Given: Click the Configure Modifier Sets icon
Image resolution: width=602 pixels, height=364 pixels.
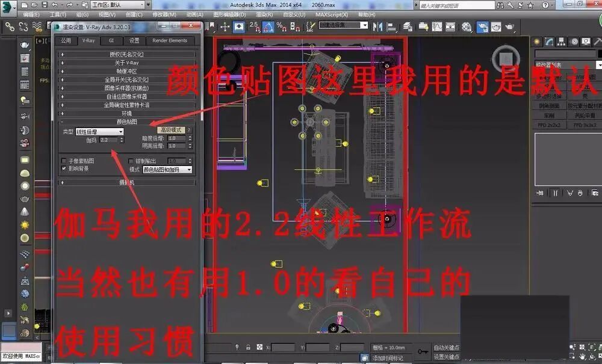Looking at the screenshot, I should [x=595, y=193].
